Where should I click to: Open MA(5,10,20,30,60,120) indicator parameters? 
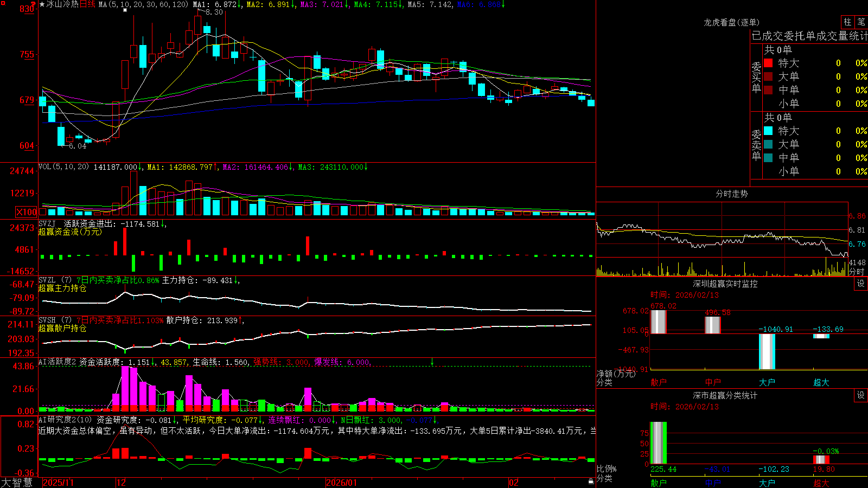pyautogui.click(x=144, y=4)
